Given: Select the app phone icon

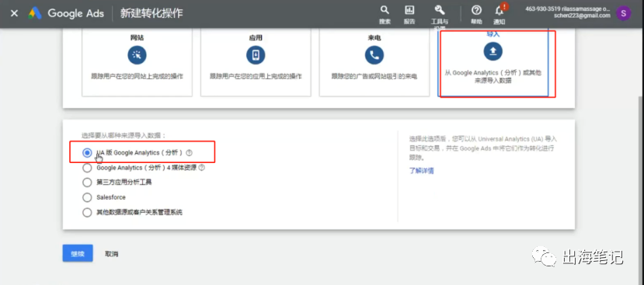Looking at the screenshot, I should (256, 54).
